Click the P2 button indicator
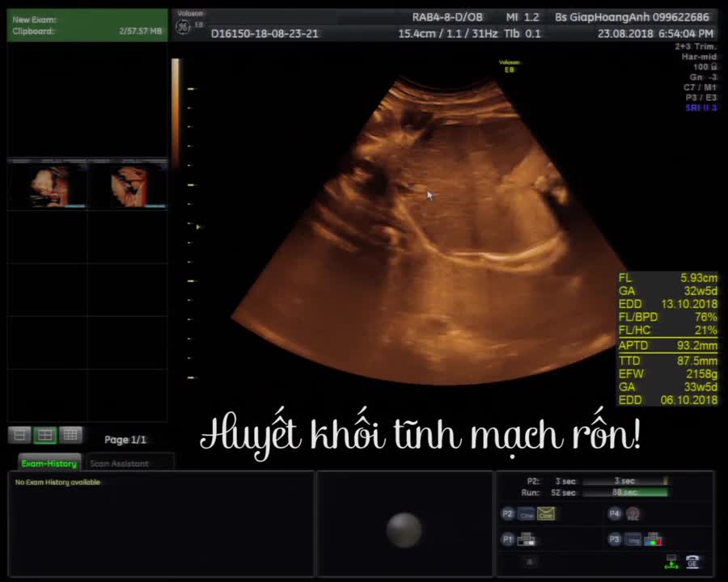 507,514
